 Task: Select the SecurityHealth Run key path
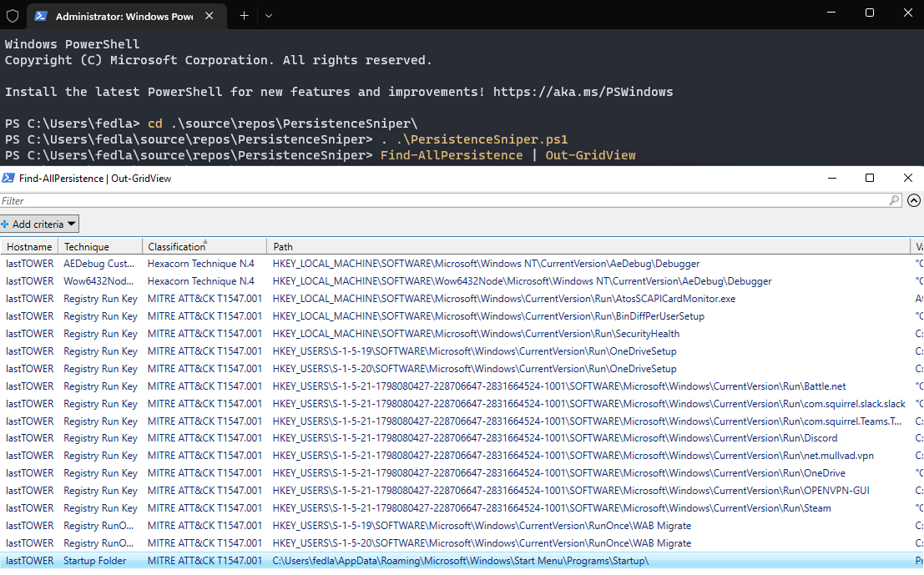(x=476, y=334)
